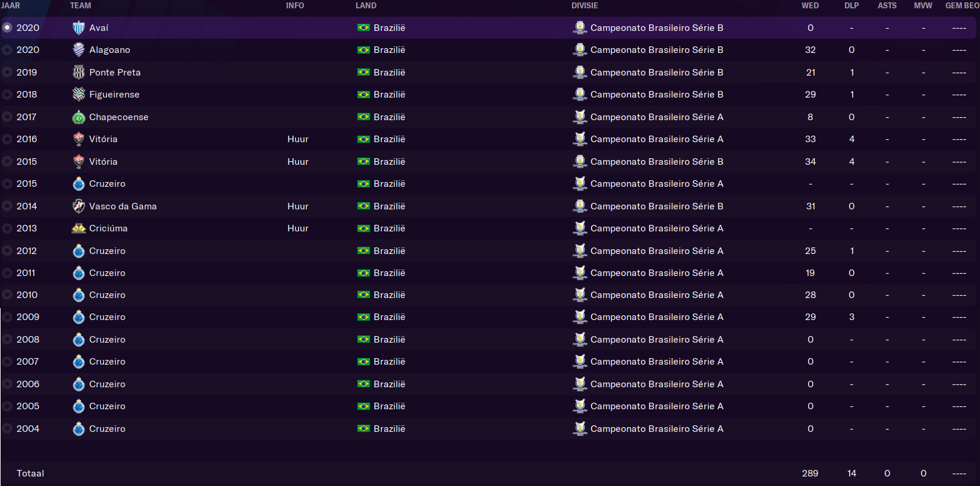
Task: Sort by the JAAR column header
Action: click(11, 5)
